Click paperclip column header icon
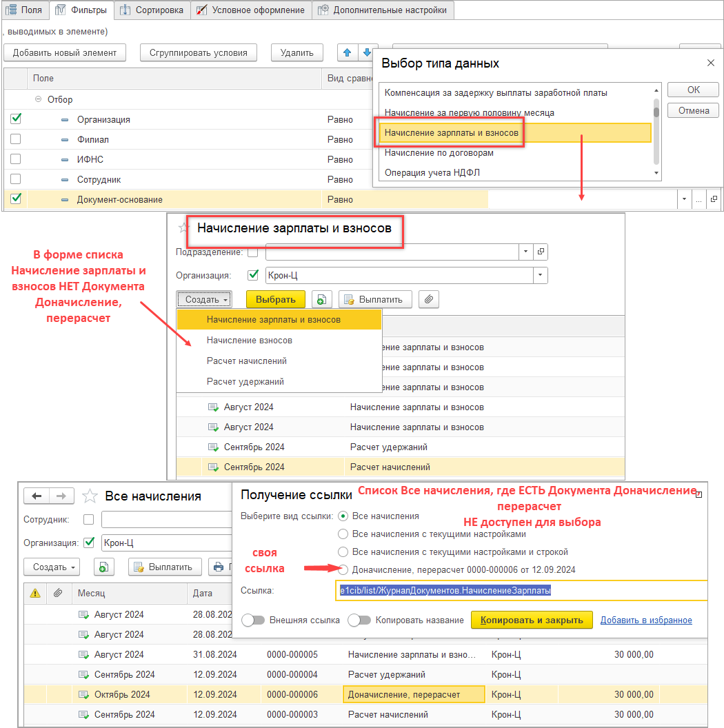 tap(58, 594)
